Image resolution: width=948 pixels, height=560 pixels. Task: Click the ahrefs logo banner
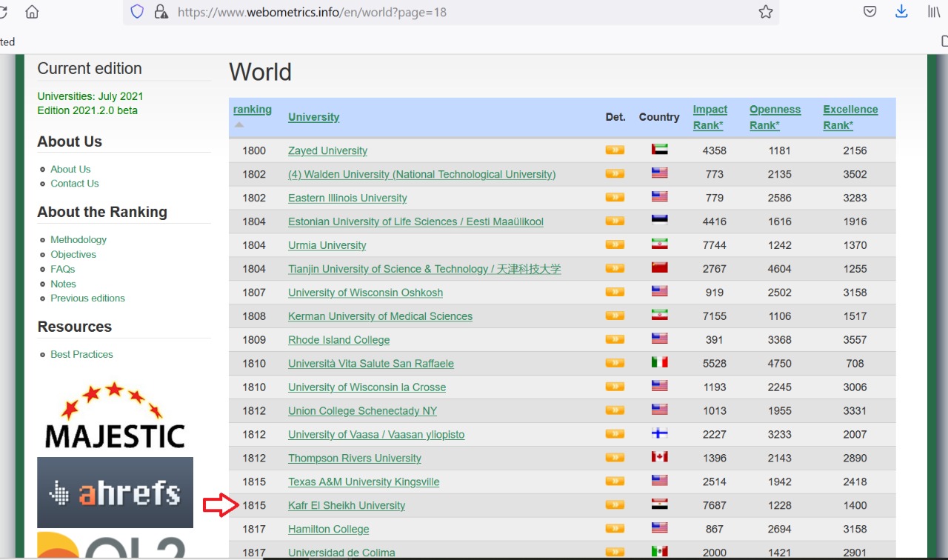[115, 493]
